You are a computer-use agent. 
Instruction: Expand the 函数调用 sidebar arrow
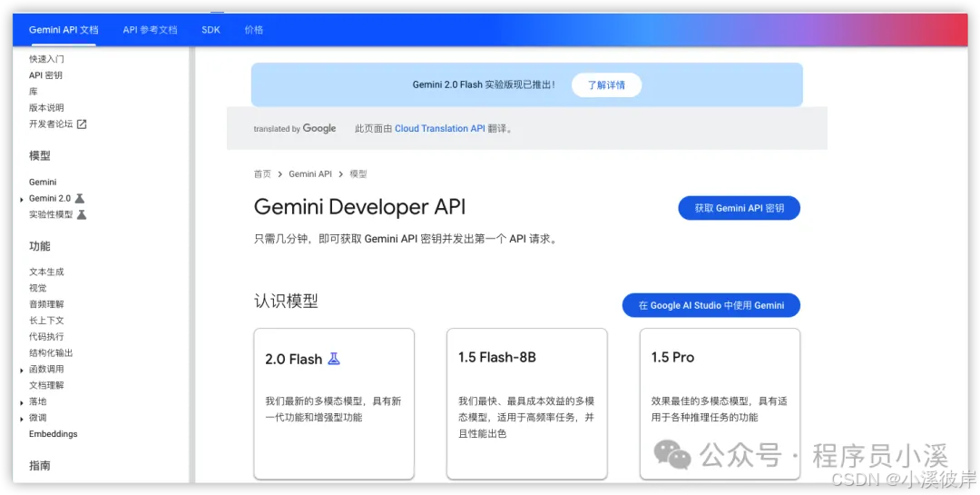point(22,371)
